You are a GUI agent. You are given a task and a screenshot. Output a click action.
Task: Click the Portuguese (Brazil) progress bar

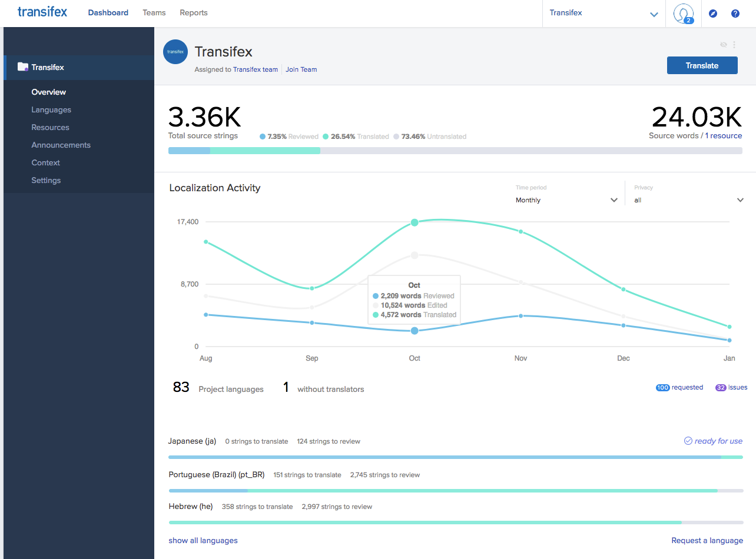pyautogui.click(x=456, y=490)
